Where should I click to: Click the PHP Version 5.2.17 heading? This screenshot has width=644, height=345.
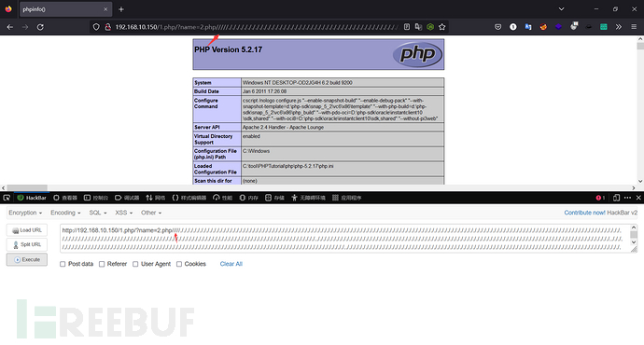point(229,49)
